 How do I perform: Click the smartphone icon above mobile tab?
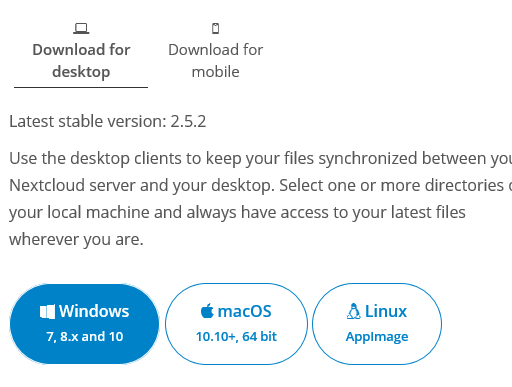(x=216, y=29)
